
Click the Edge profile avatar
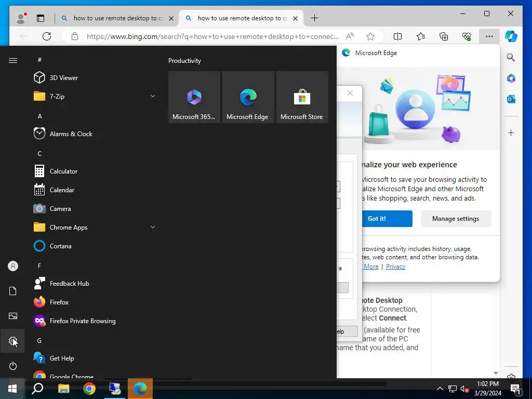[21, 18]
